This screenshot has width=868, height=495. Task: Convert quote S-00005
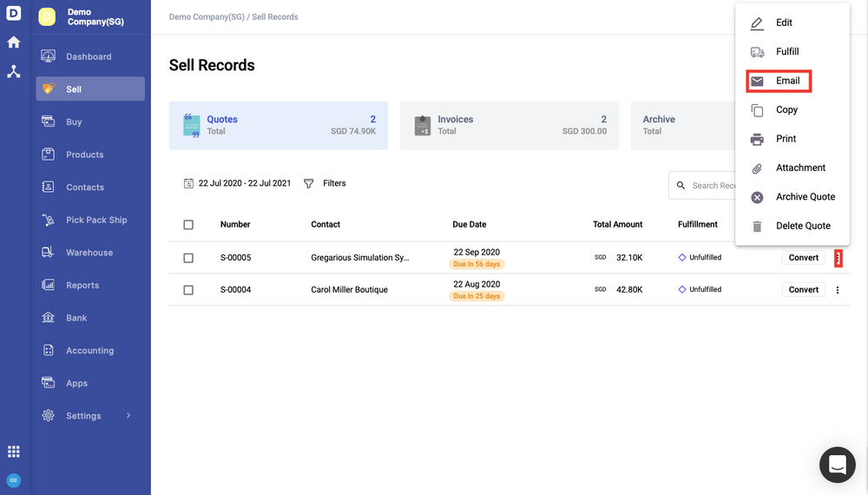804,258
